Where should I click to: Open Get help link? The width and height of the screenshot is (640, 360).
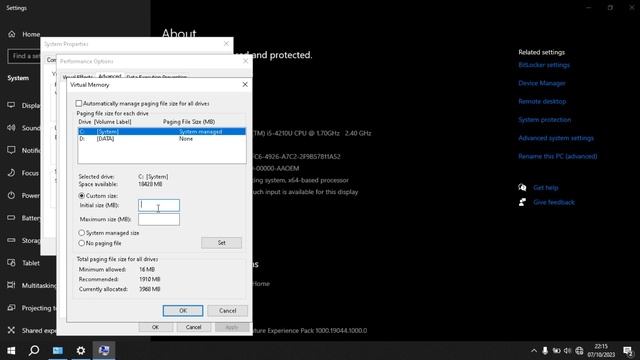tap(546, 188)
